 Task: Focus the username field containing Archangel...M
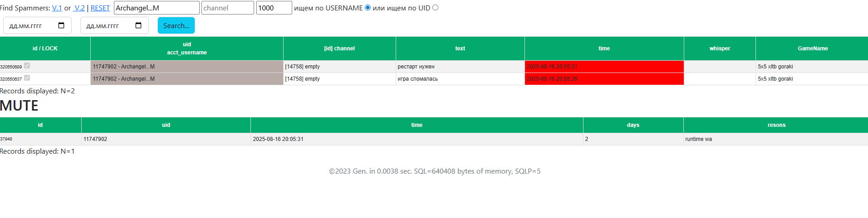pos(157,8)
